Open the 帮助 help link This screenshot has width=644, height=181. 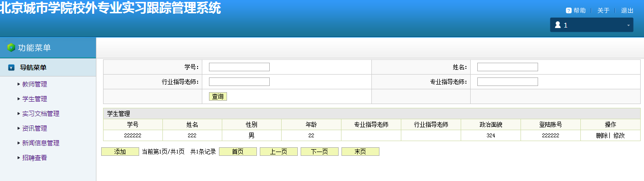(579, 10)
